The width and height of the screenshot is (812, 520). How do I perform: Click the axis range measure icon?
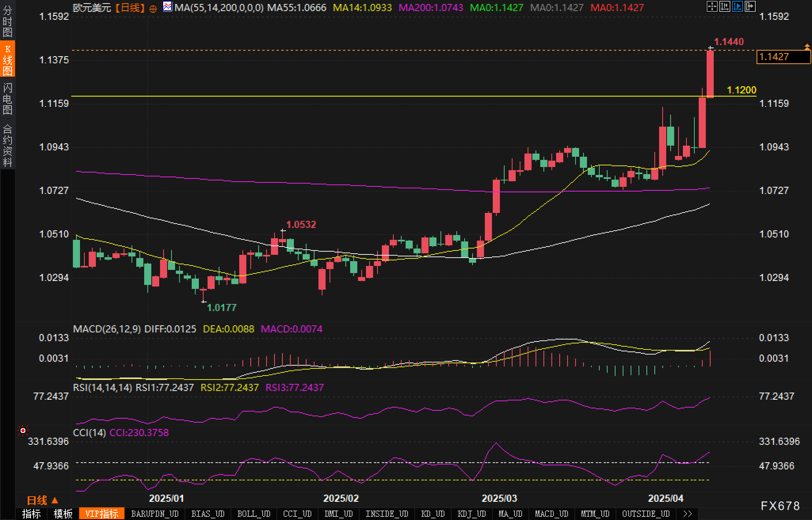click(x=724, y=6)
